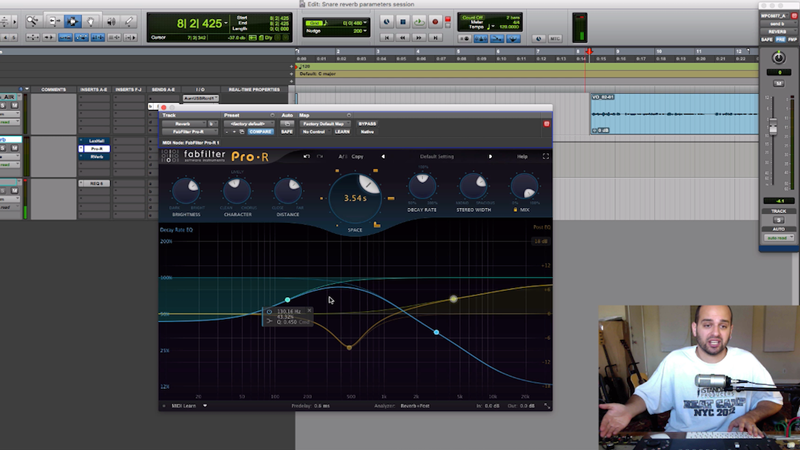The width and height of the screenshot is (800, 450).
Task: Go to previous preset in Pro-R
Action: pyautogui.click(x=383, y=157)
